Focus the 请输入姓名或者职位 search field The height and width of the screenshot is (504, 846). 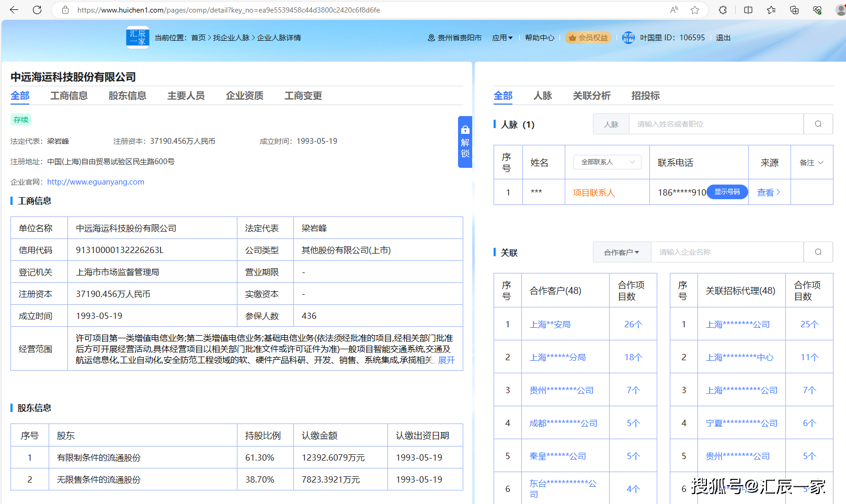716,124
